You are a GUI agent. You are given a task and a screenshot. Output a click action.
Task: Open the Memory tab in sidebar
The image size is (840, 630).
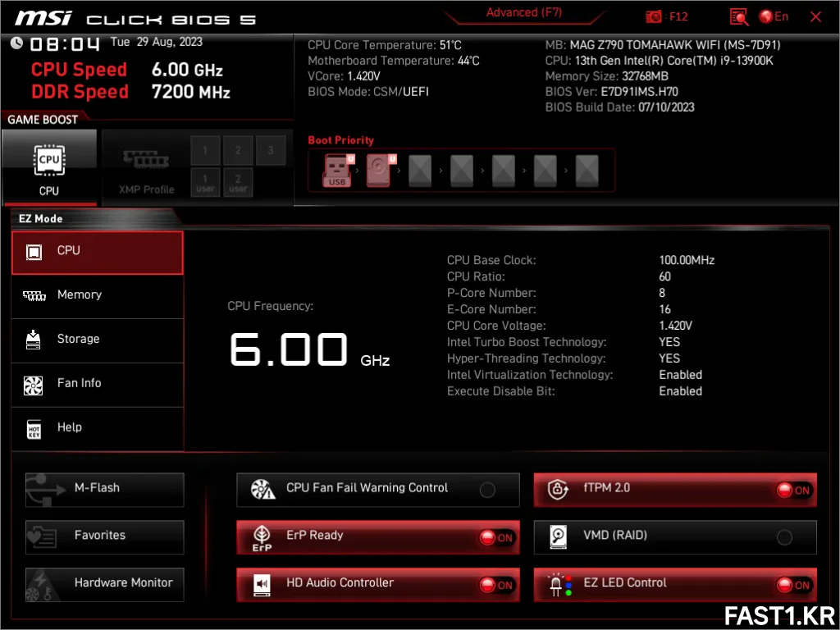[97, 296]
